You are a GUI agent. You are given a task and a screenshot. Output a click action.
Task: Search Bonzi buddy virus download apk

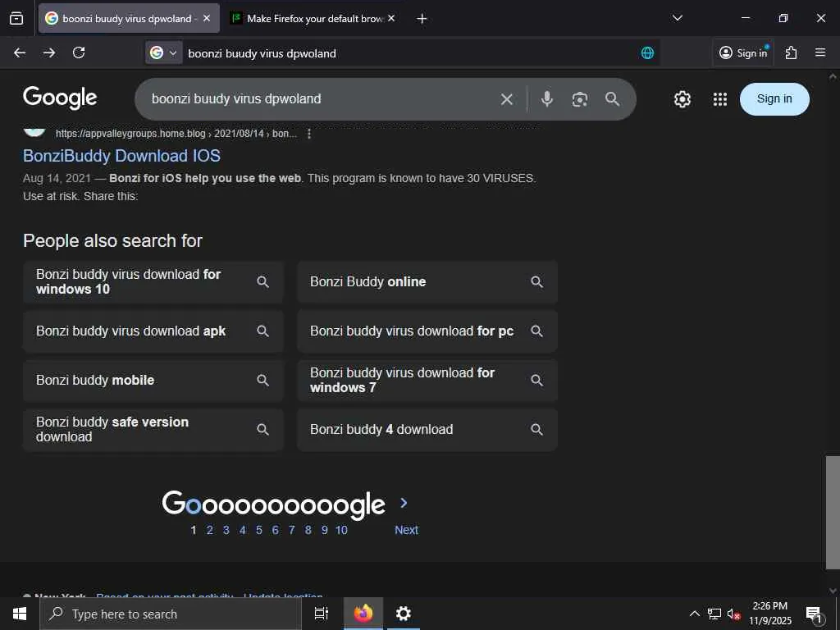[x=153, y=331]
